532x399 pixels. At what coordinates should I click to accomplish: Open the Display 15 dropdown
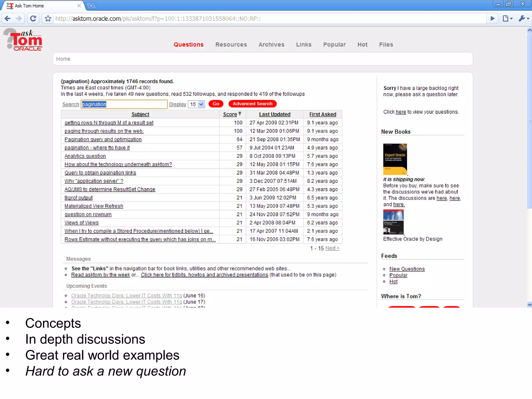coord(196,104)
